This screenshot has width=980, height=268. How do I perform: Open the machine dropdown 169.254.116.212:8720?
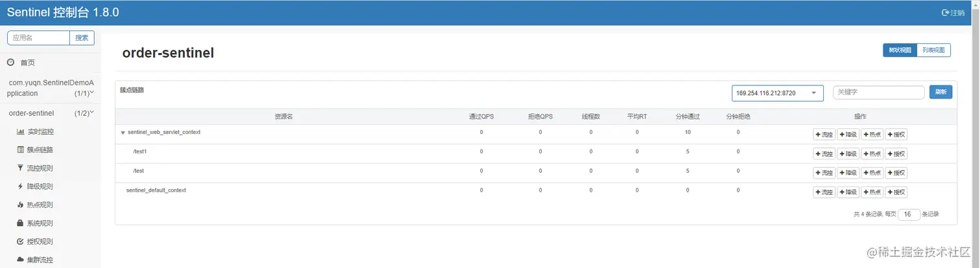click(777, 93)
